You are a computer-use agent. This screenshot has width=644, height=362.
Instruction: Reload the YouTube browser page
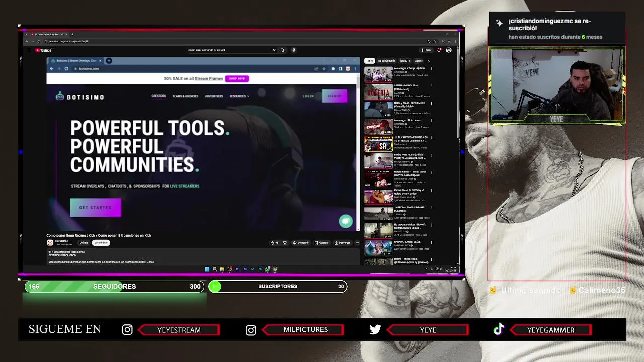pos(39,41)
